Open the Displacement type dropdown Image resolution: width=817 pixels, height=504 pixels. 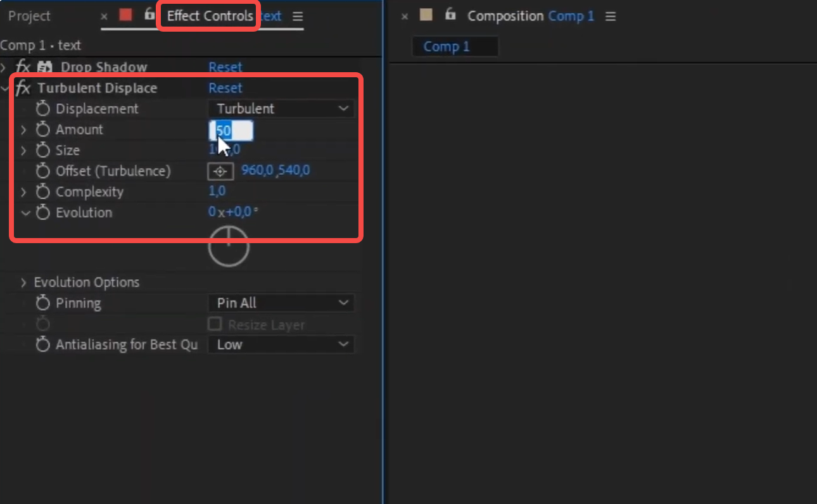coord(281,109)
